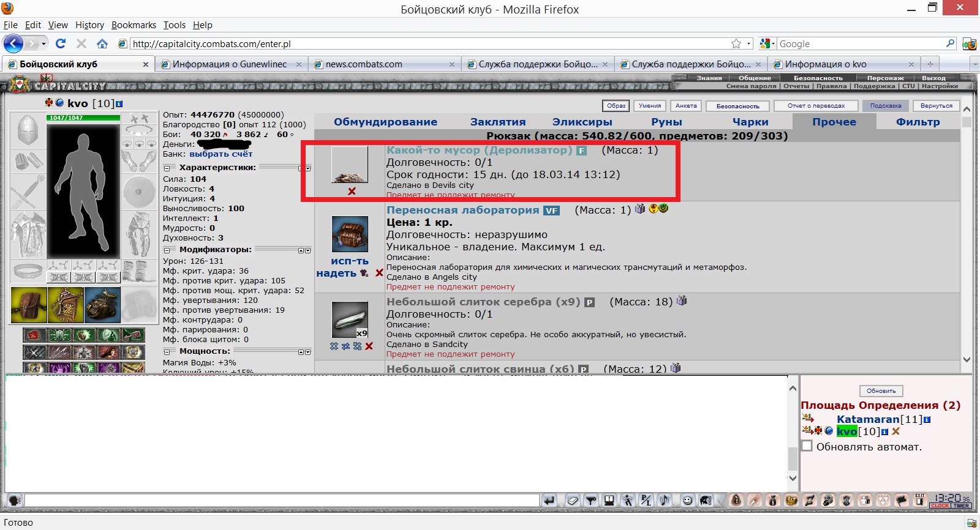Select the helmet equipment slot
980x530 pixels.
[28, 130]
